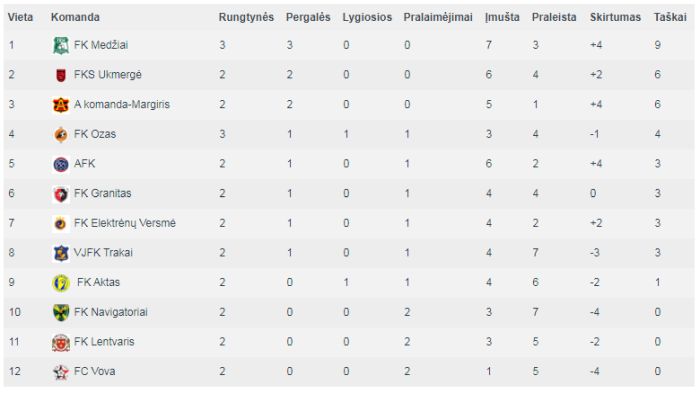
Task: Click the Komanda column header
Action: [75, 17]
